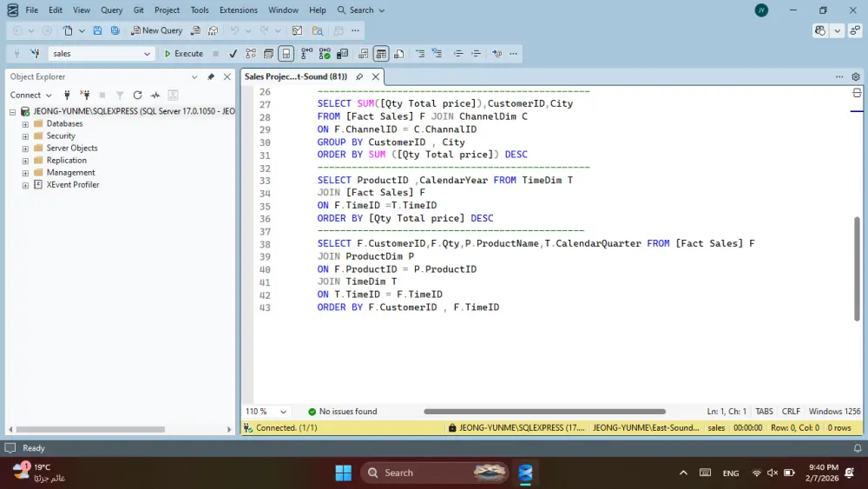Toggle Include Live Query Statistics
The width and height of the screenshot is (868, 489).
(325, 54)
